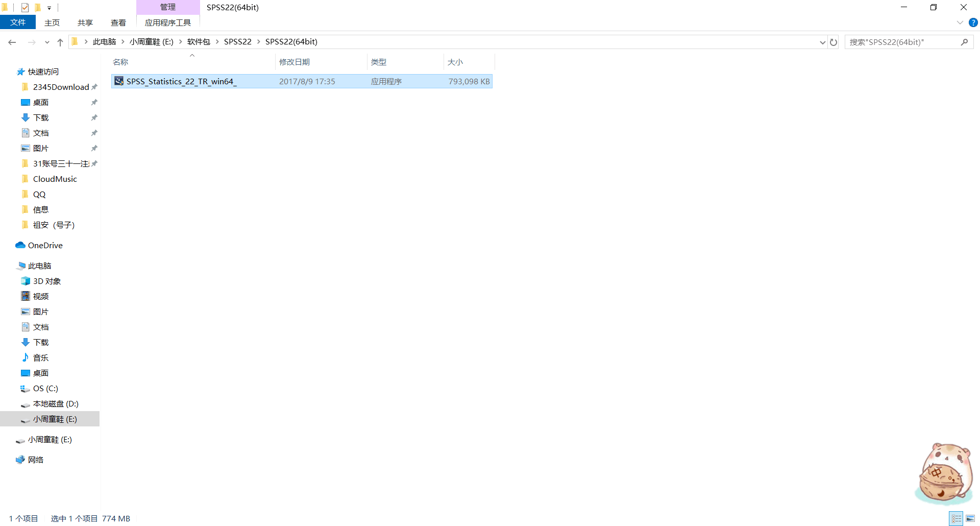Select the 应用程序工具 tab
This screenshot has width=980, height=526.
click(168, 22)
